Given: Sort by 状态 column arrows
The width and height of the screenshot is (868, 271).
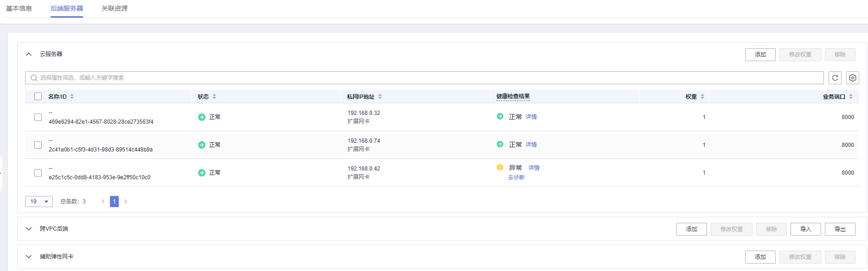Looking at the screenshot, I should [214, 97].
